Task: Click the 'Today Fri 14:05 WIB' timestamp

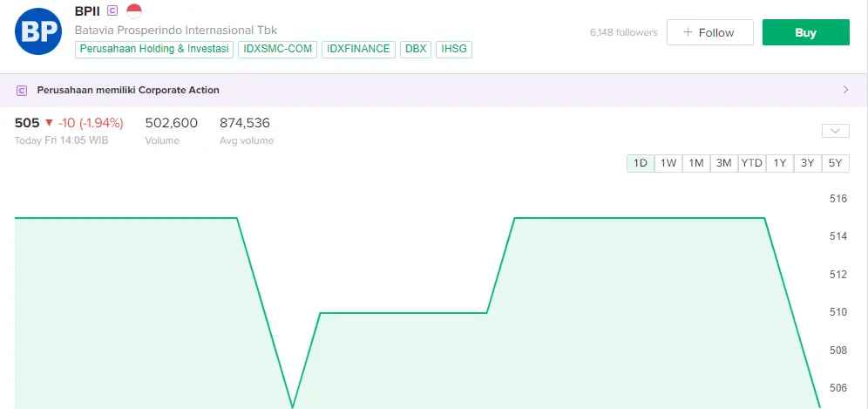Action: pyautogui.click(x=62, y=140)
